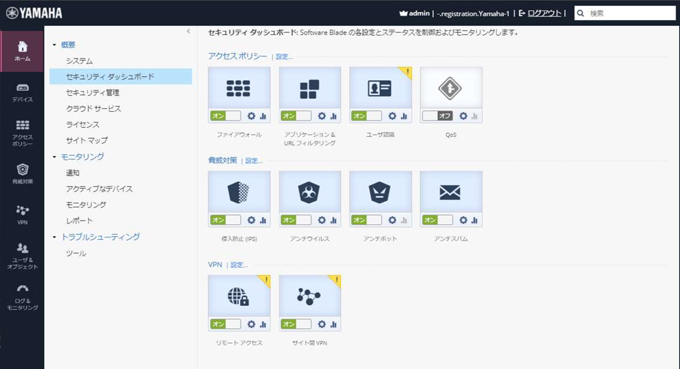Open 通知 under monitoring

pyautogui.click(x=72, y=173)
